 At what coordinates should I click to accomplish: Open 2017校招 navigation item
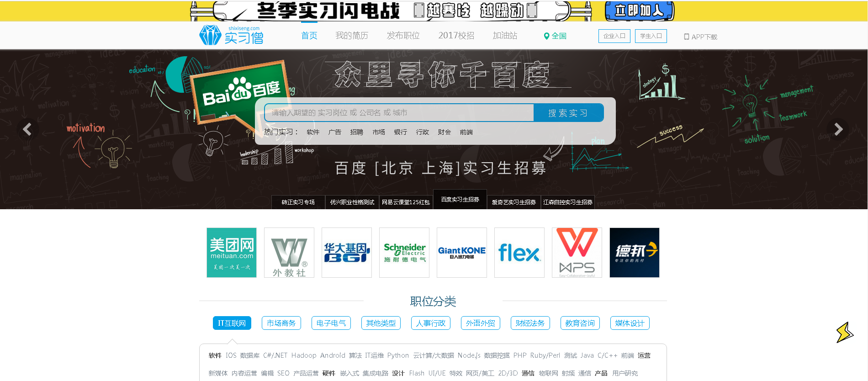point(456,36)
